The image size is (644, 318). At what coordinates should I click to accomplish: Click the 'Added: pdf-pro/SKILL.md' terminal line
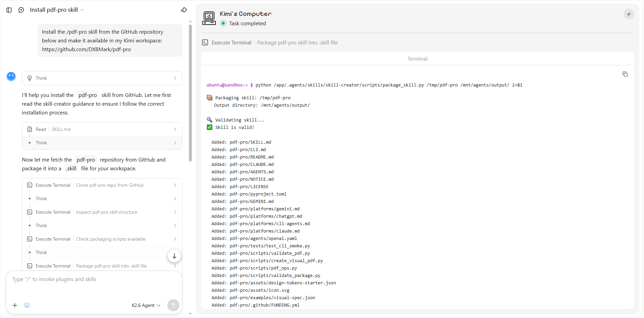tap(241, 142)
